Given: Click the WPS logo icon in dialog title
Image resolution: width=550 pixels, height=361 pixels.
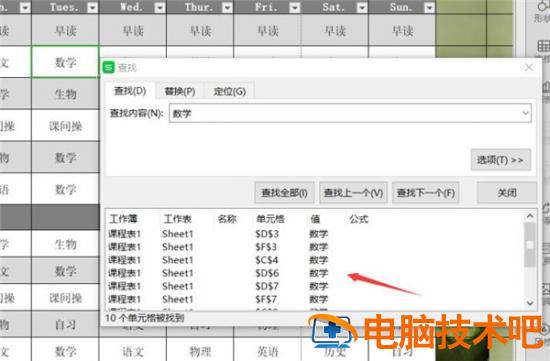Looking at the screenshot, I should [109, 67].
